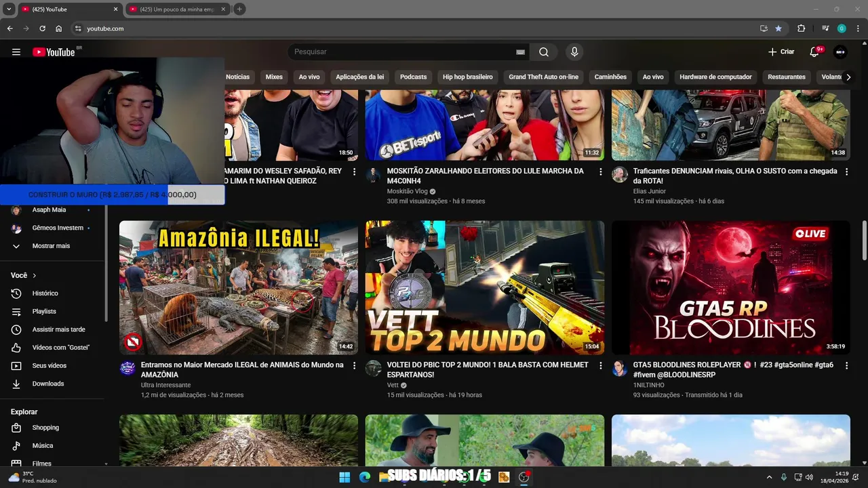Viewport: 868px width, 488px height.
Task: Open the Windows Start menu
Action: (x=344, y=477)
